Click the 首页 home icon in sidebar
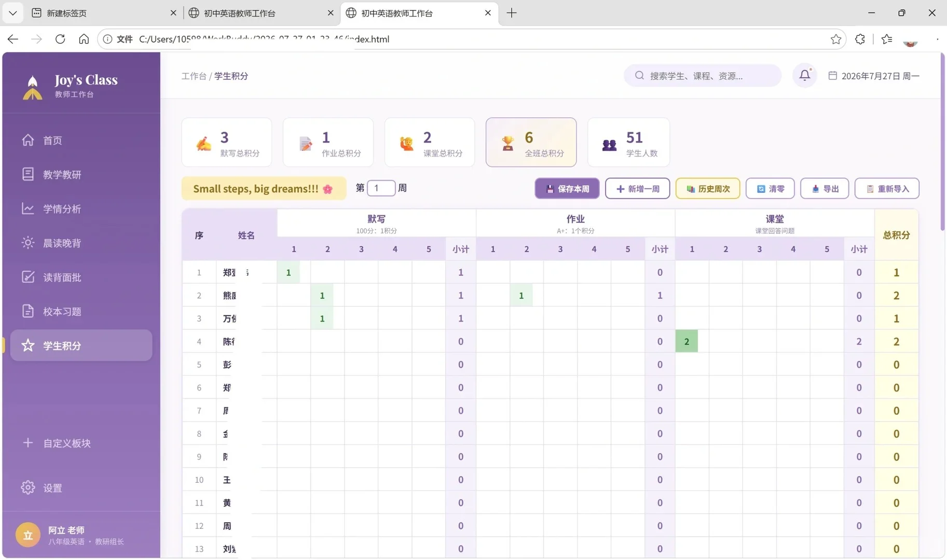Screen dimensions: 947x560 [28, 140]
